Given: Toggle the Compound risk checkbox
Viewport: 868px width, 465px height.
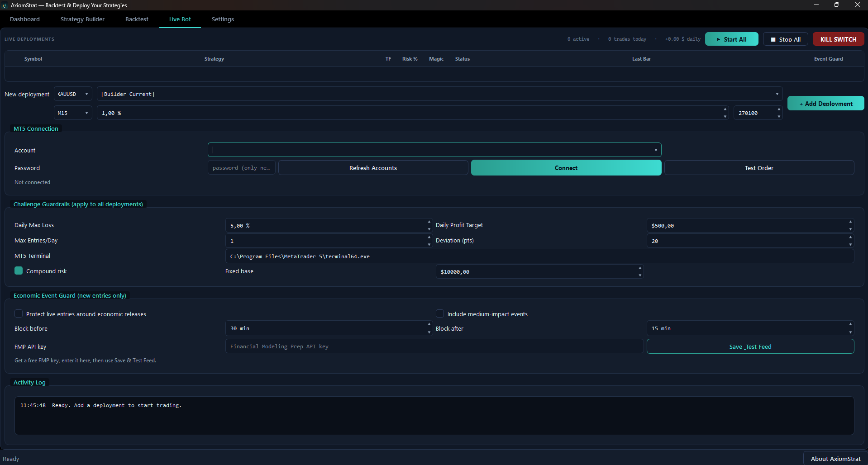Looking at the screenshot, I should 19,271.
